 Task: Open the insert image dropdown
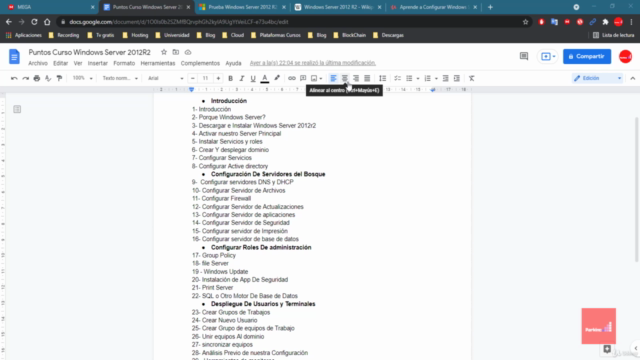coord(316,78)
